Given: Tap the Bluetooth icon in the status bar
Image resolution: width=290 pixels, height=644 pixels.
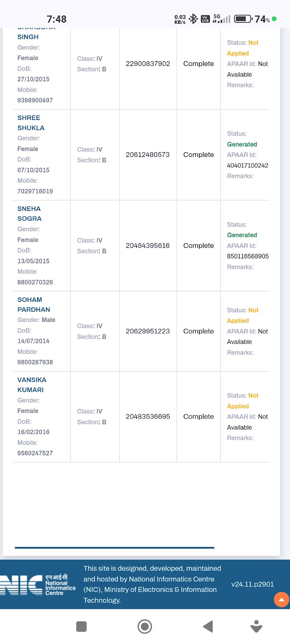Looking at the screenshot, I should (193, 19).
